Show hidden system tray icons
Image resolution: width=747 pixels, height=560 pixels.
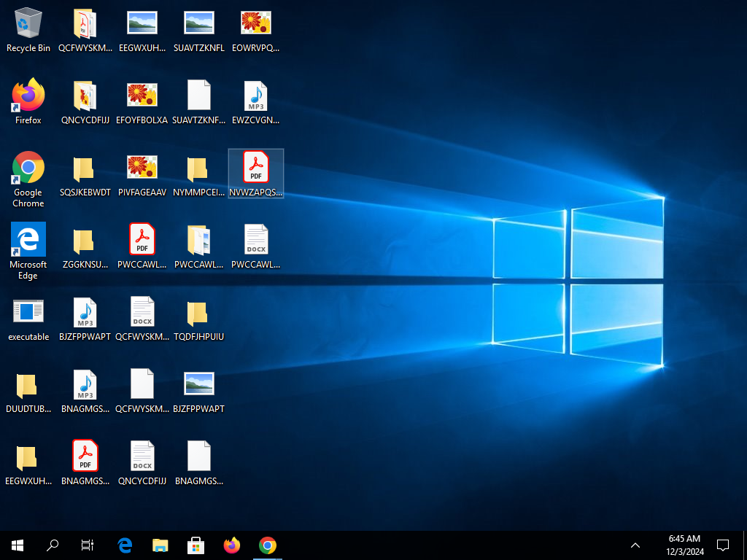pyautogui.click(x=635, y=545)
